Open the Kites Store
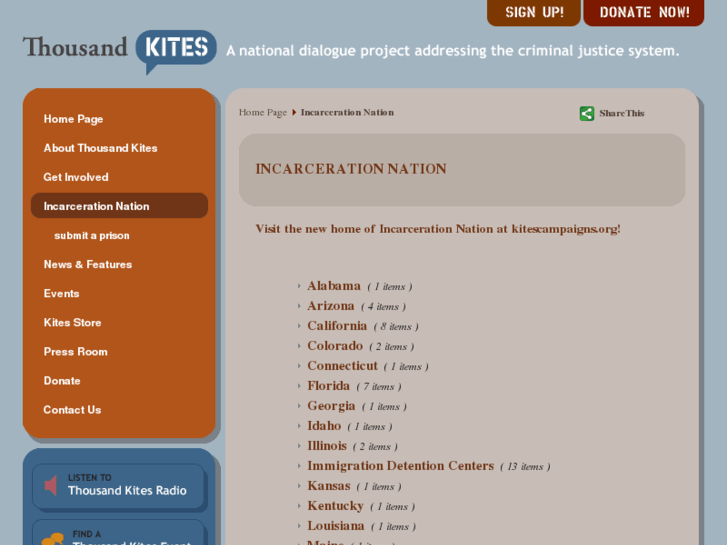727x545 pixels. tap(72, 323)
